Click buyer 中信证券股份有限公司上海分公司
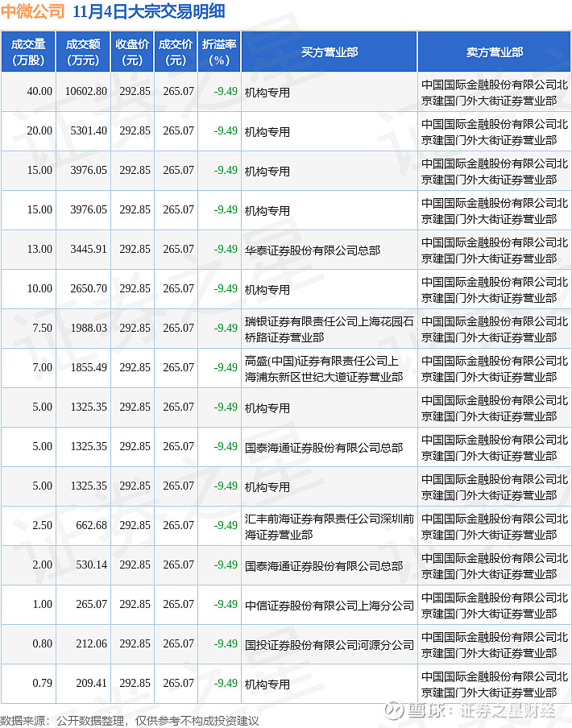572x728 pixels. pyautogui.click(x=330, y=606)
